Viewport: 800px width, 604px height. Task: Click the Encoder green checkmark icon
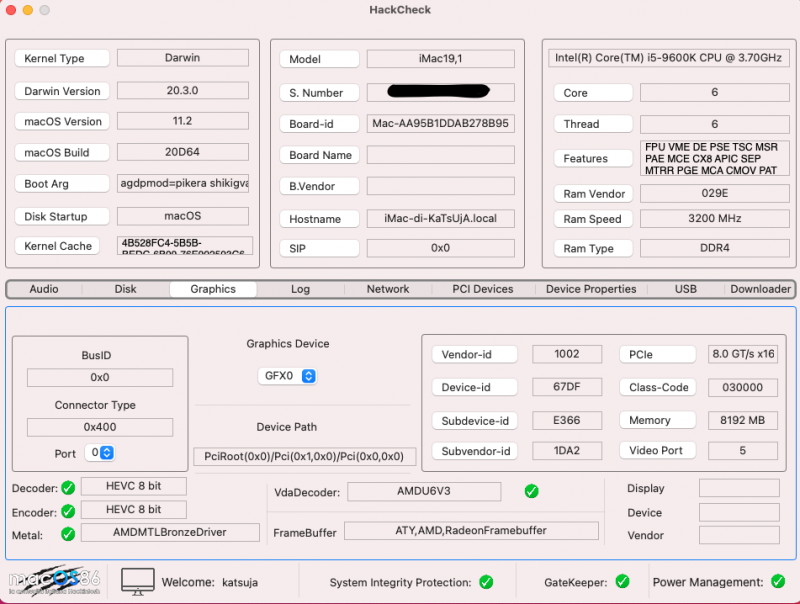point(68,511)
